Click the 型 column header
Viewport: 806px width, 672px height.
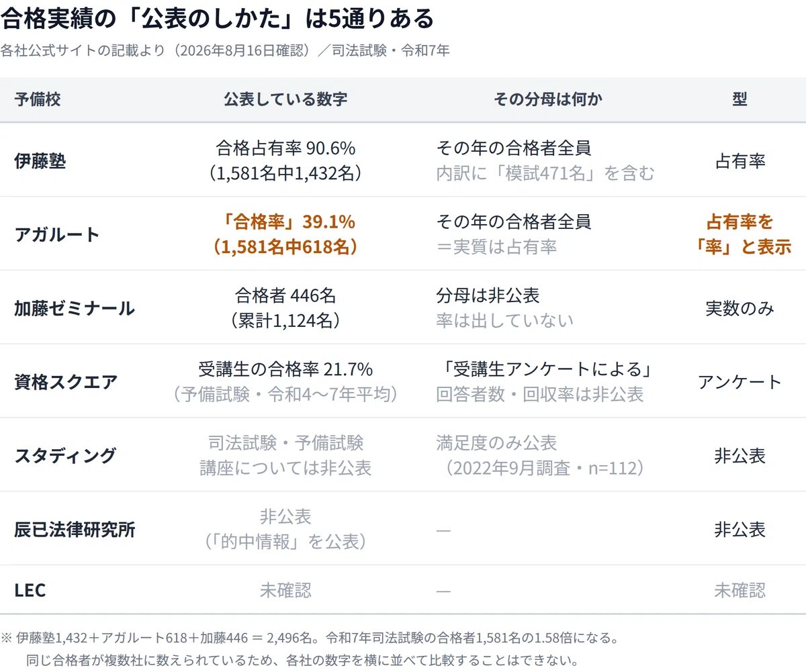point(740,99)
